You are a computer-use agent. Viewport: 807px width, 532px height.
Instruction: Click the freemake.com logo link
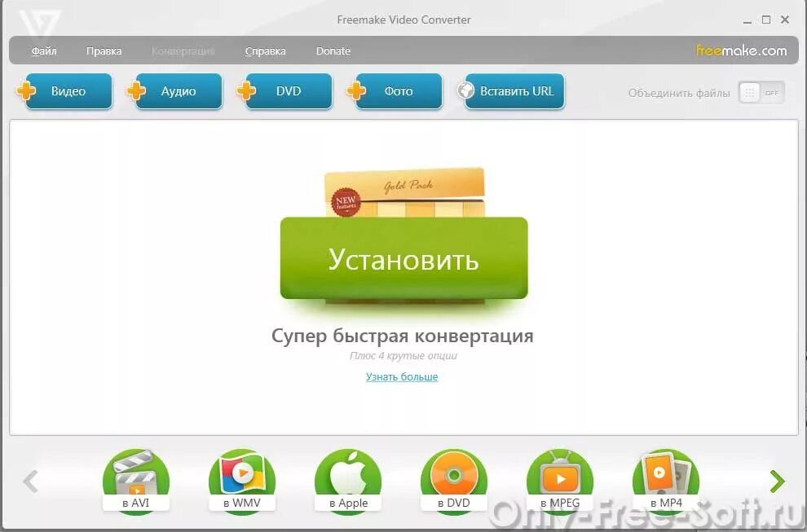[x=741, y=51]
